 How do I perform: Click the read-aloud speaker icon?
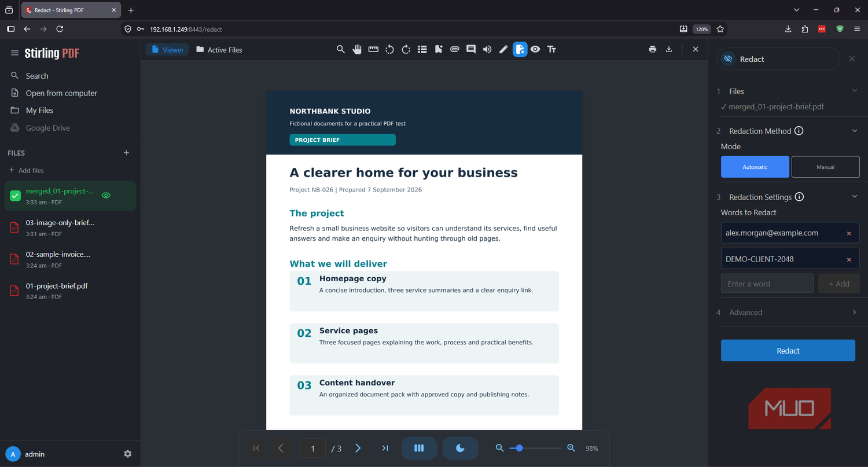tap(487, 50)
